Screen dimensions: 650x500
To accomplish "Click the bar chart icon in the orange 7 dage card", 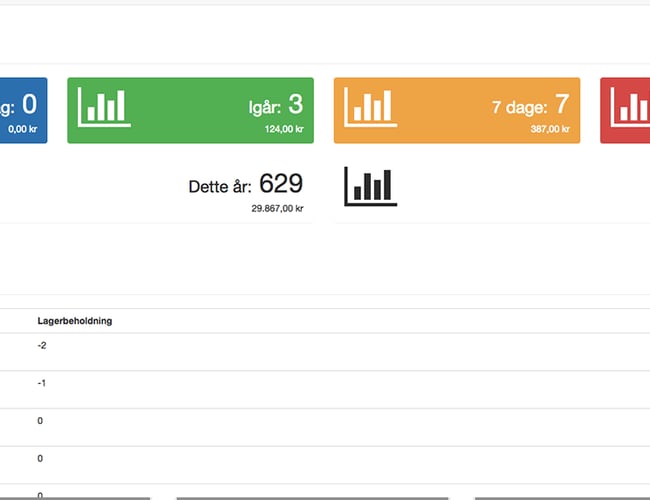I will 371,105.
